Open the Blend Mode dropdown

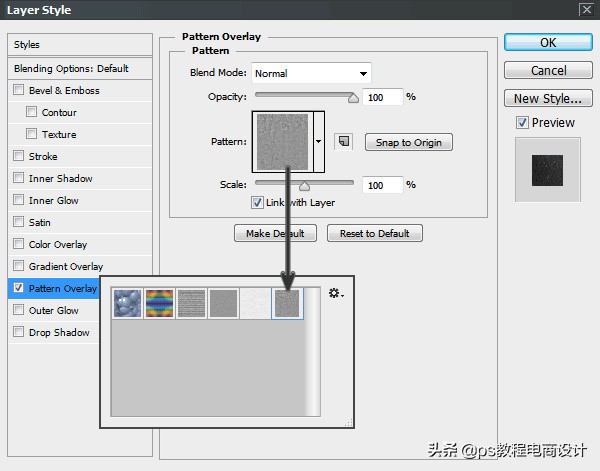(311, 73)
